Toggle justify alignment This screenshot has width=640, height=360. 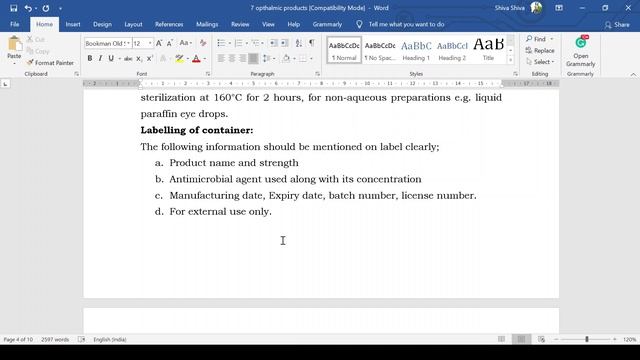253,59
